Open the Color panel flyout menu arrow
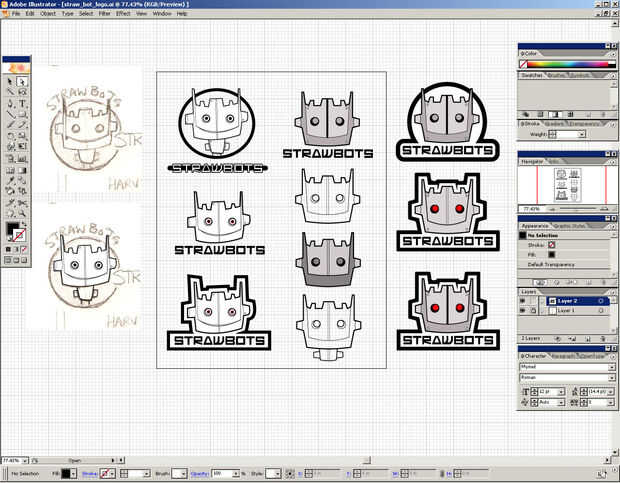 [613, 53]
